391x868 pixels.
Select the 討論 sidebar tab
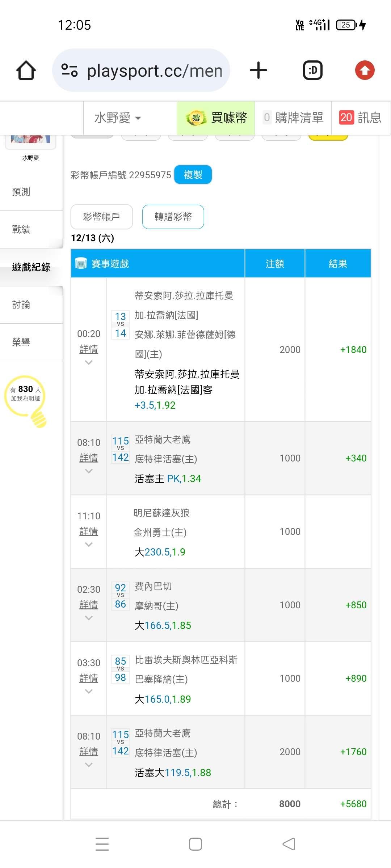(x=21, y=305)
